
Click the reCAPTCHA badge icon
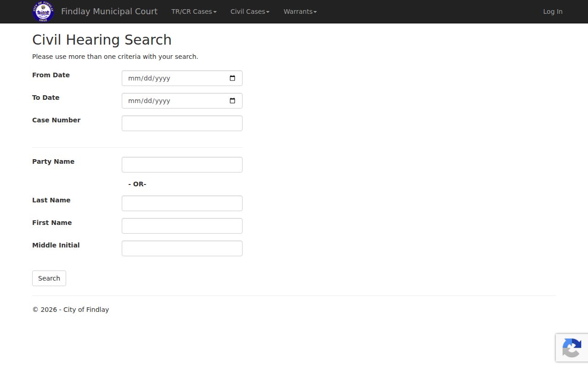point(572,348)
